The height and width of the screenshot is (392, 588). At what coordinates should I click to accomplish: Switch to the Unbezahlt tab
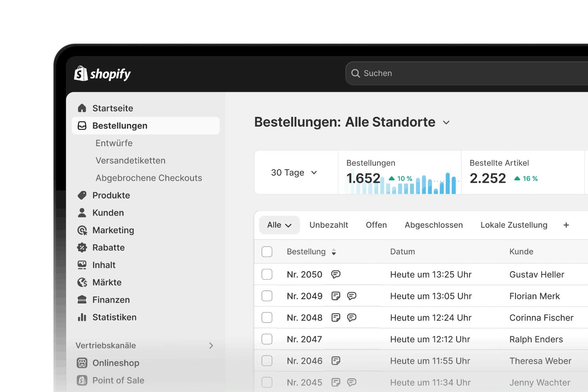pos(328,225)
